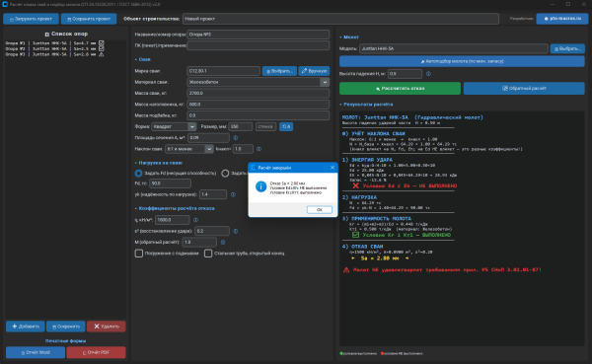This screenshot has width=592, height=364.
Task: Open the Материал сваи dropdown
Action: (x=259, y=82)
